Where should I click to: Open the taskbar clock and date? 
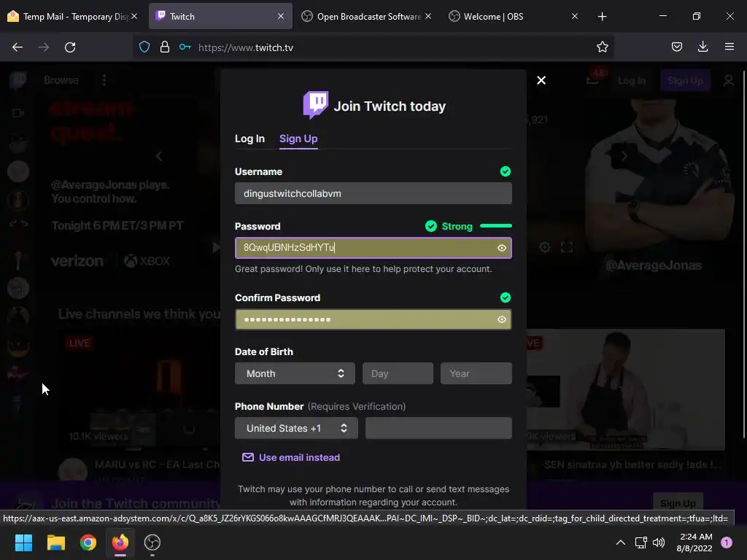coord(694,542)
